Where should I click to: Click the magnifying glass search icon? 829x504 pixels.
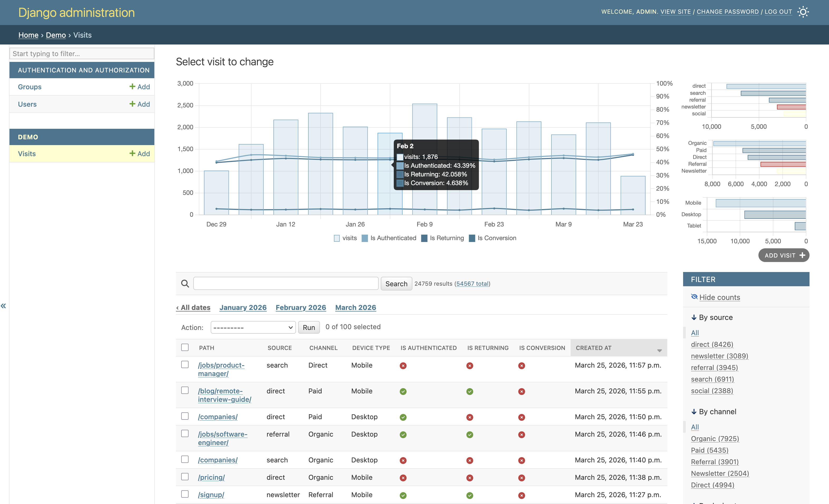[x=185, y=283]
